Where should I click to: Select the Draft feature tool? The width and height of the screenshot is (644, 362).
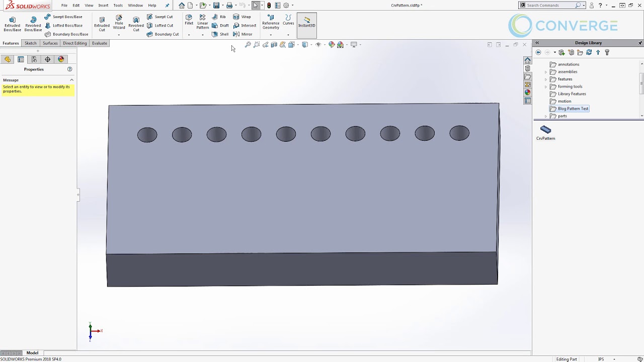(220, 25)
